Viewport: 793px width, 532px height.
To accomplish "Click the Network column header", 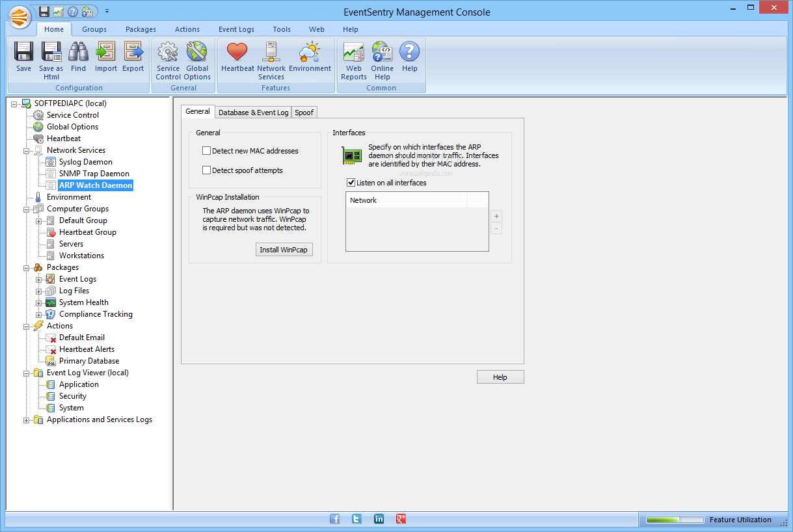I will (407, 200).
